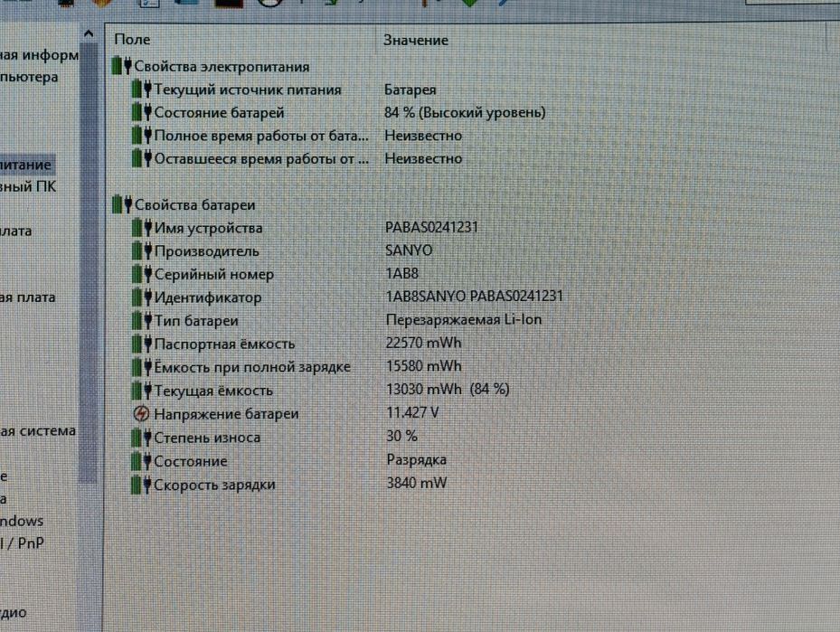Select the Свойства батареи group label
This screenshot has width=840, height=632.
click(x=195, y=204)
